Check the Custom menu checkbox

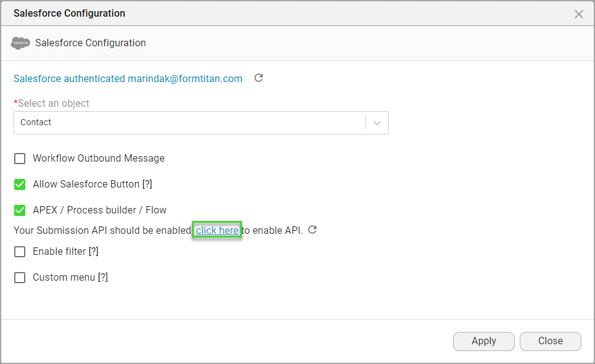tap(20, 278)
